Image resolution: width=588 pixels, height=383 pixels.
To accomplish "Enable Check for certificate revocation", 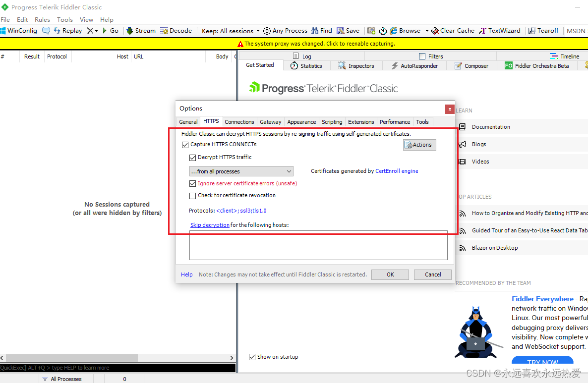I will click(x=193, y=196).
